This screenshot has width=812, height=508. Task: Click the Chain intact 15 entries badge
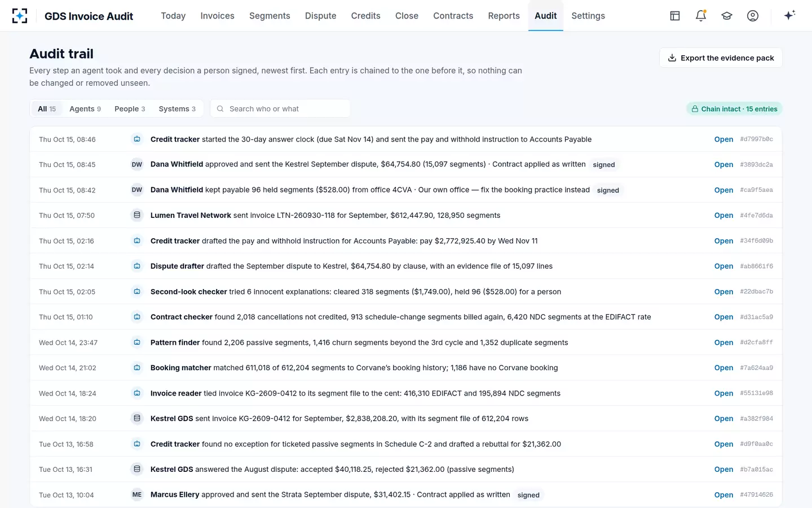(x=734, y=109)
